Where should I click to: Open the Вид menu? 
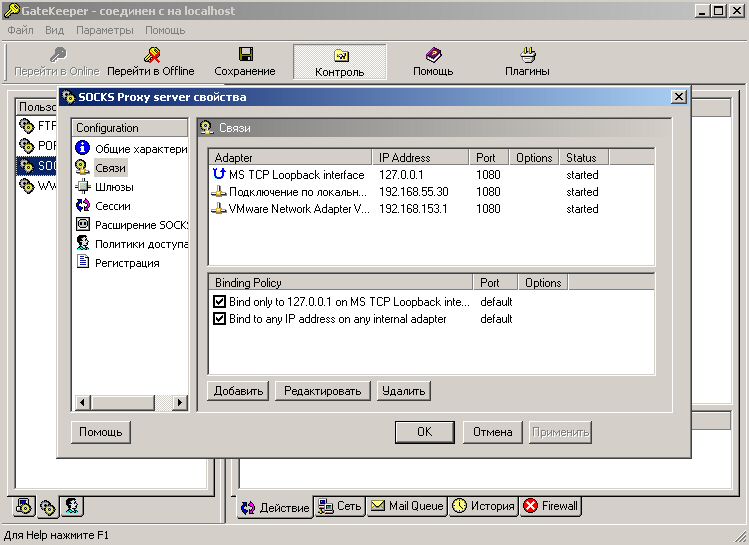[54, 30]
